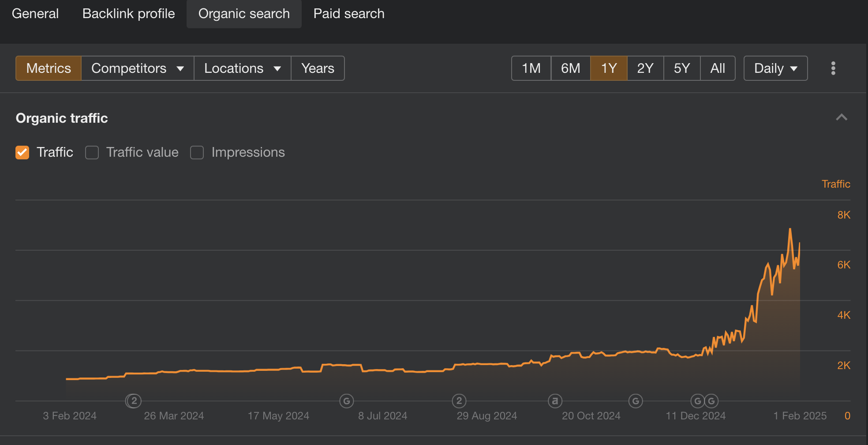Open the three-dot more options menu
The width and height of the screenshot is (868, 445).
click(833, 68)
